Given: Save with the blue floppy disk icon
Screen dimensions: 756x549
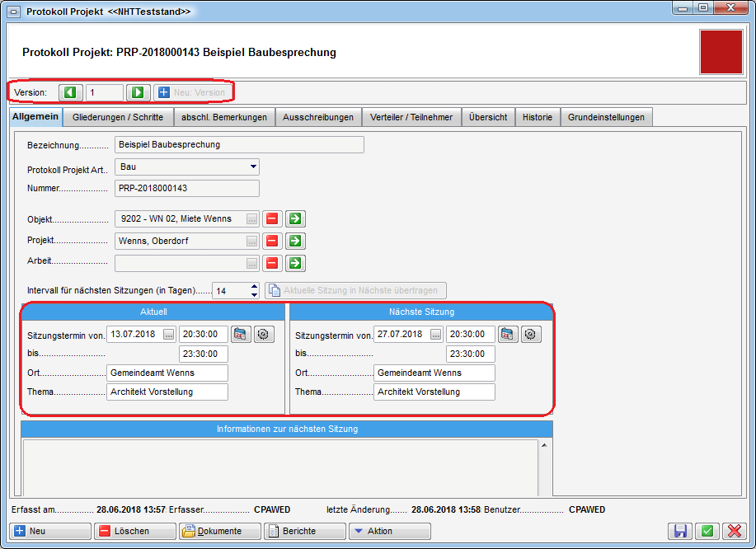Looking at the screenshot, I should (x=681, y=532).
